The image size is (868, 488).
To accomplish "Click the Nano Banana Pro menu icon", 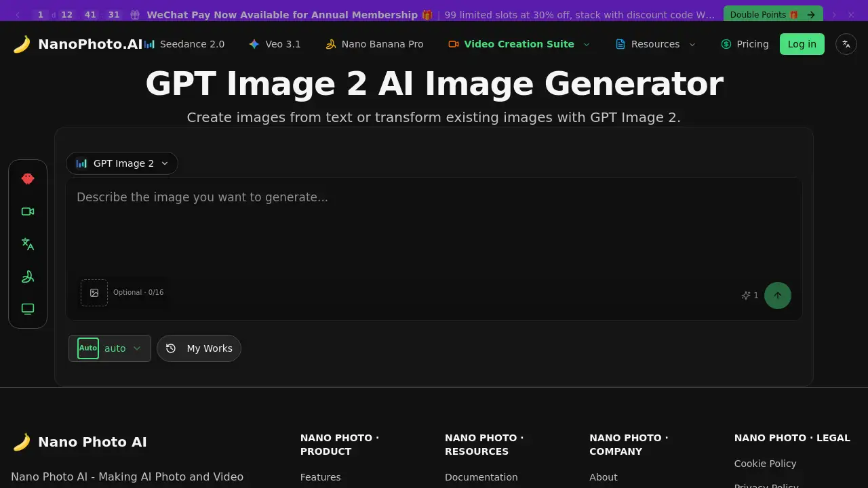I will [x=331, y=43].
